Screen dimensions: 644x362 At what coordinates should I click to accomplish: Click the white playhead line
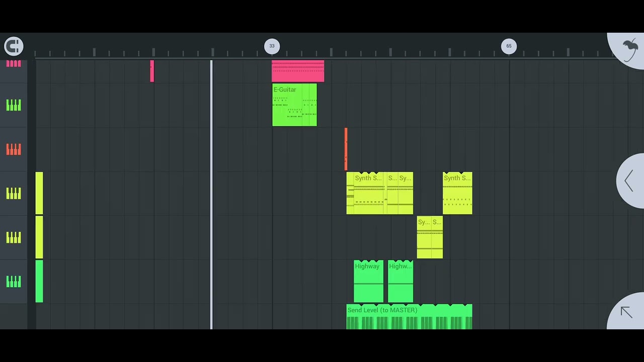click(x=211, y=195)
